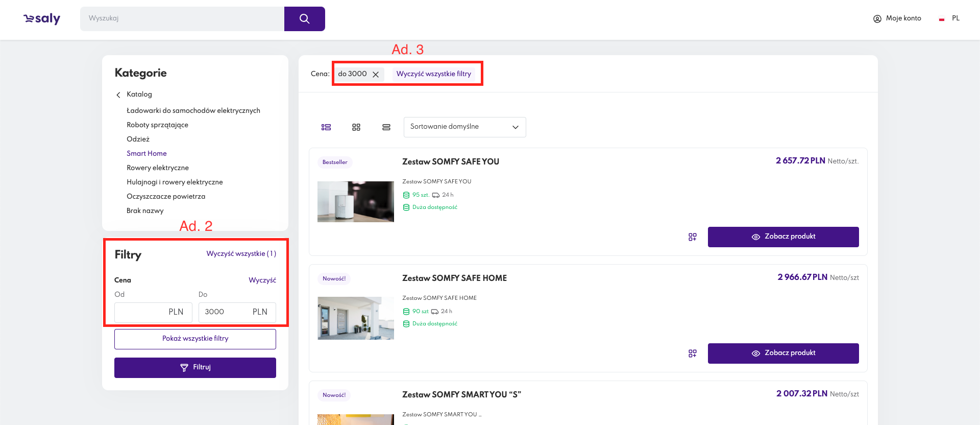This screenshot has height=425, width=980.
Task: Clear the Cena filter with Wyczyść
Action: pos(262,280)
